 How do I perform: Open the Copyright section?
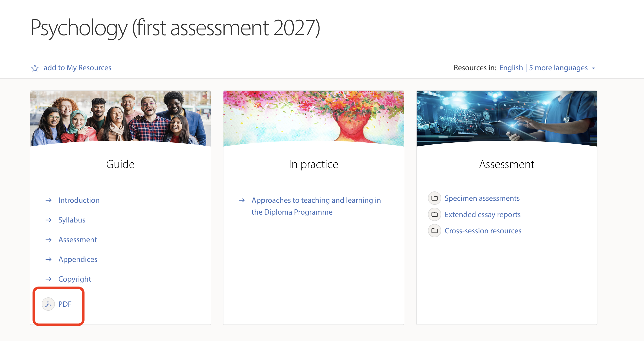(x=74, y=279)
